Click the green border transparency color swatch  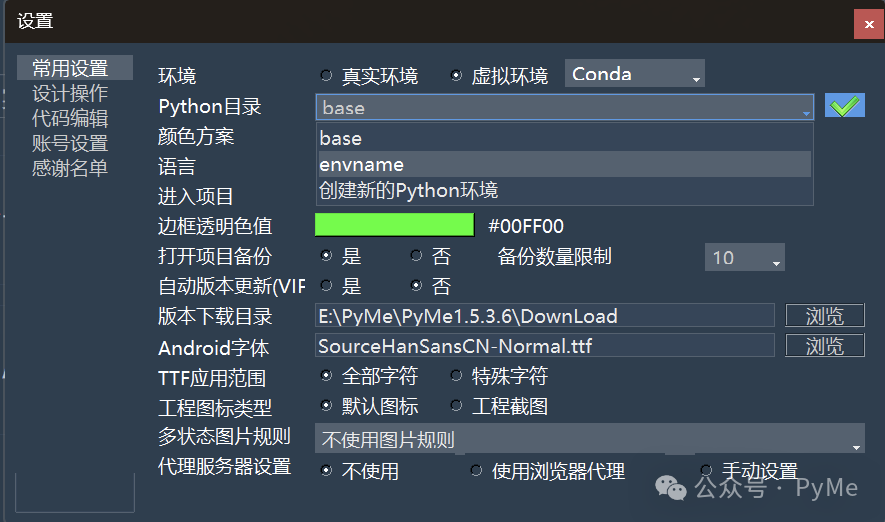[x=395, y=225]
